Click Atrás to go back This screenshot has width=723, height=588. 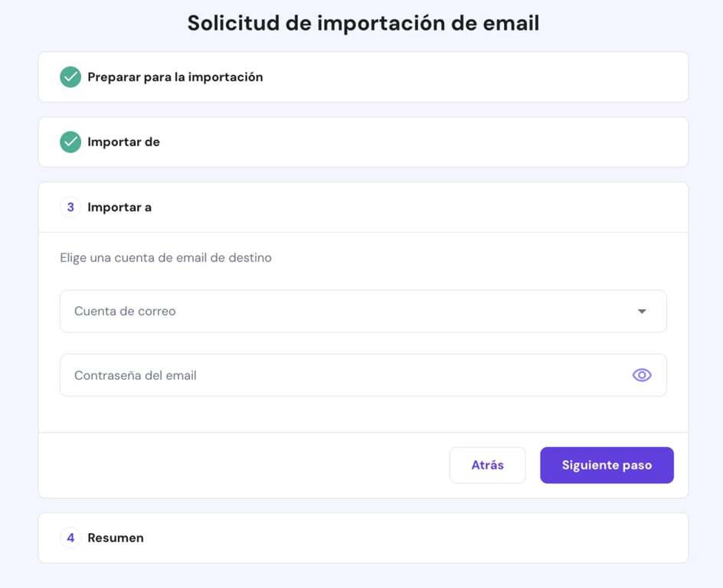pos(487,465)
